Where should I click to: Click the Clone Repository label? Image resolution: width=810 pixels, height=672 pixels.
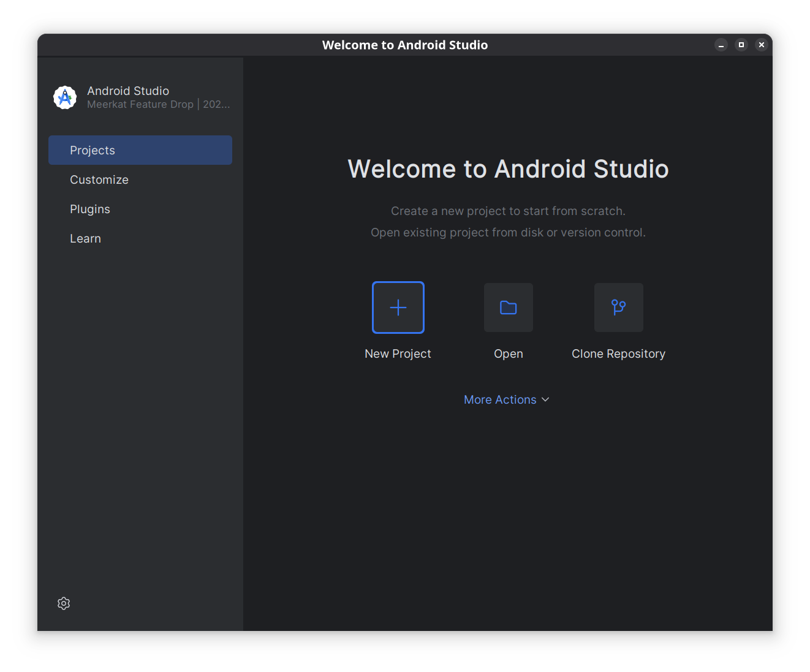coord(619,353)
